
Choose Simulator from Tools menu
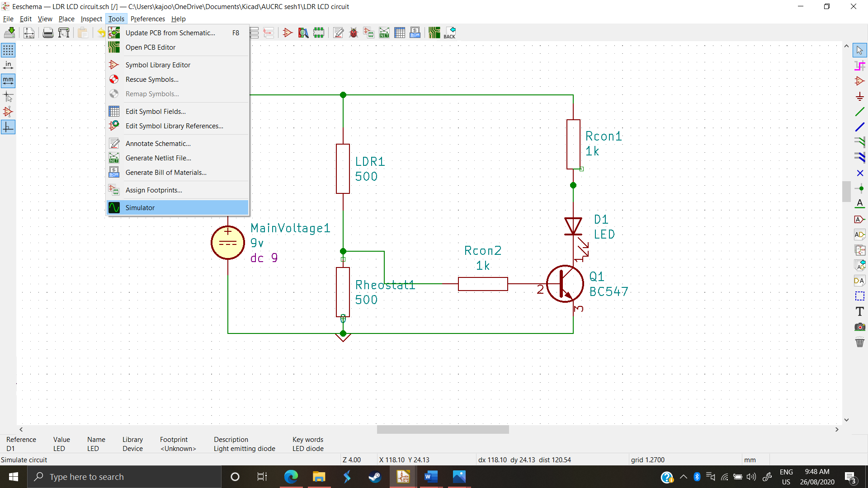[178, 207]
